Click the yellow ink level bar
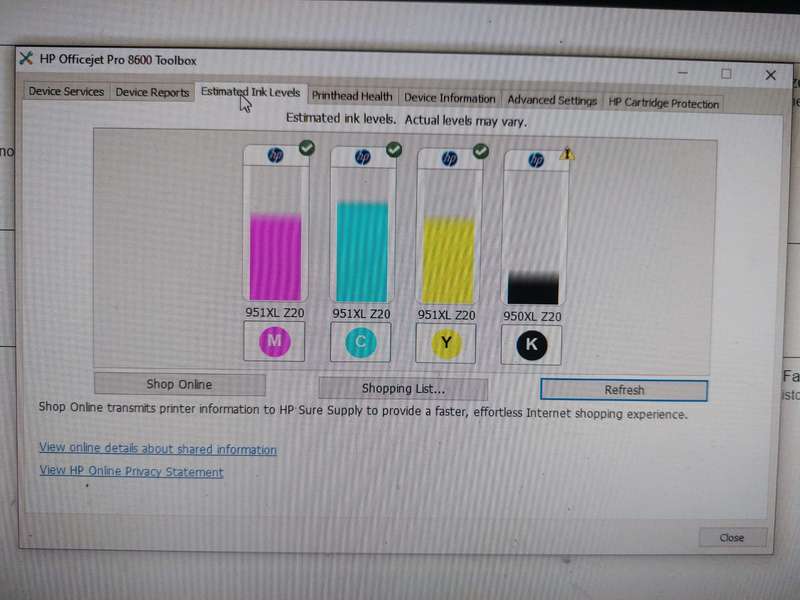 [448, 261]
